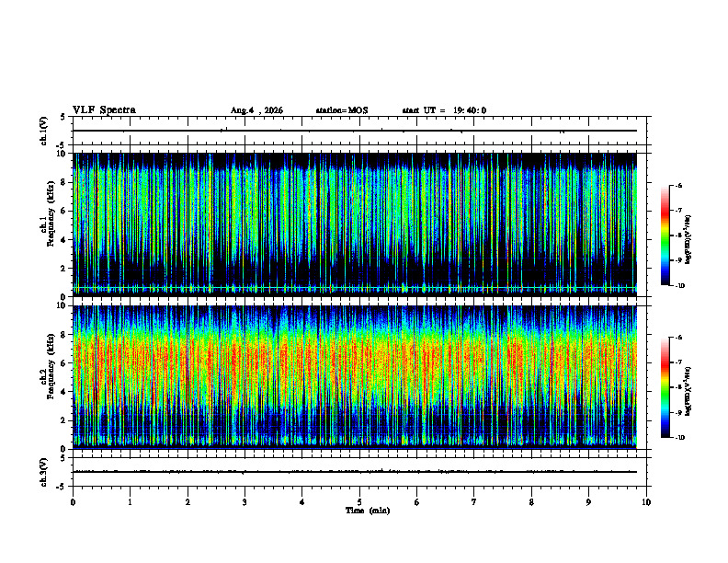Viewport: 728px width, 563px height.
Task: Click the 5 minute tick label on time axis
Action: point(359,502)
